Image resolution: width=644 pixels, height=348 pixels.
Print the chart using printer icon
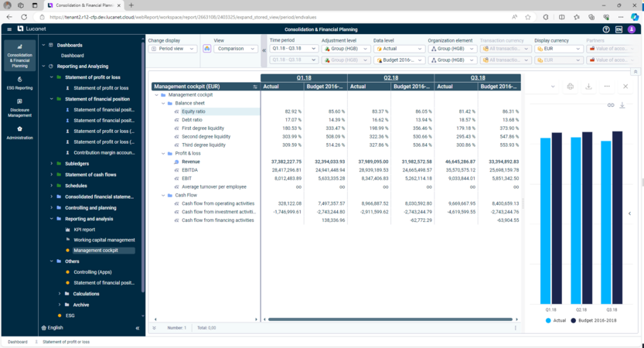coord(570,87)
